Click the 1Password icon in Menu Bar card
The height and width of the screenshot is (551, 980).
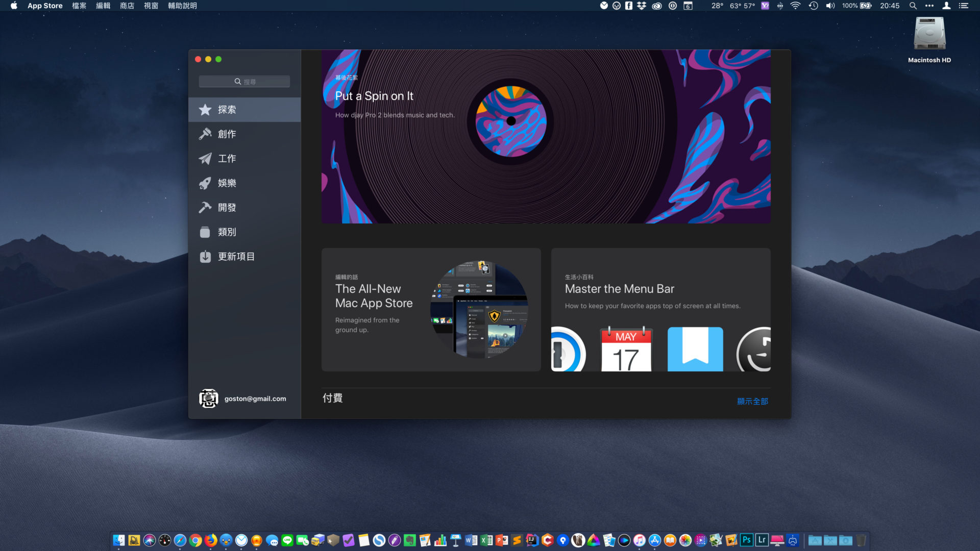[568, 349]
